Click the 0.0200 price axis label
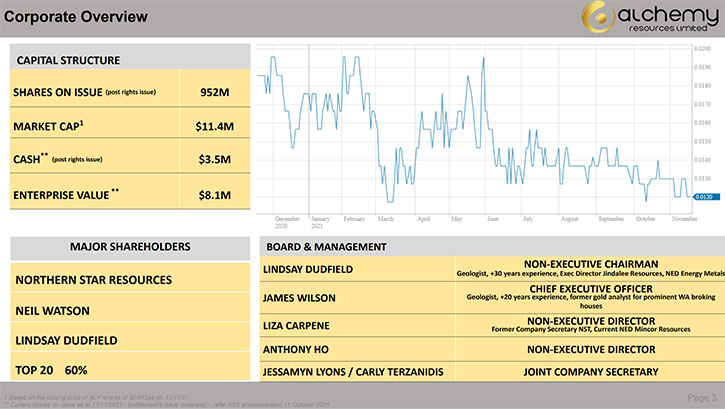 pyautogui.click(x=702, y=49)
